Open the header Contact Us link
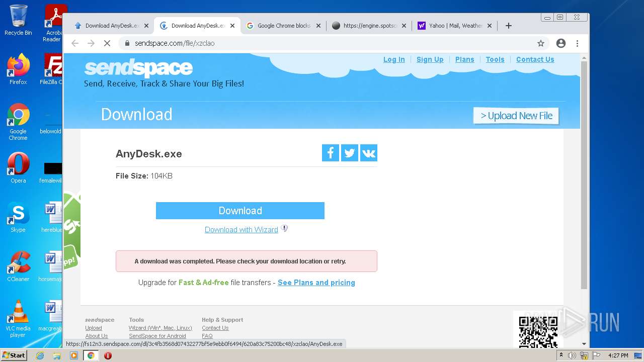Image resolution: width=644 pixels, height=362 pixels. point(535,59)
